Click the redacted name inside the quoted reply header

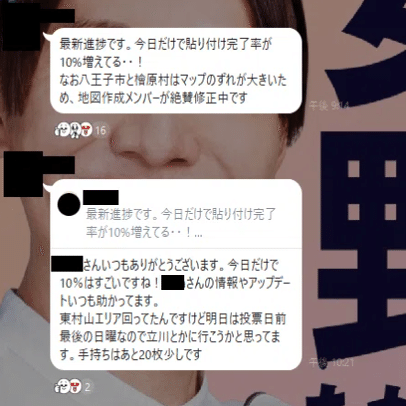(x=101, y=197)
